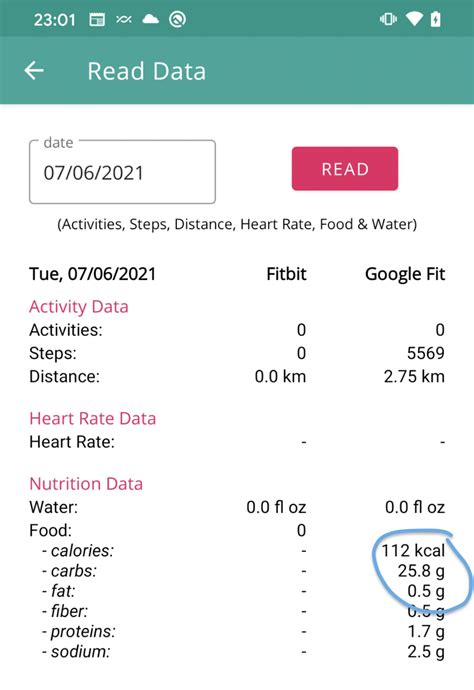Tap the vibrate mode icon in status bar

[388, 19]
